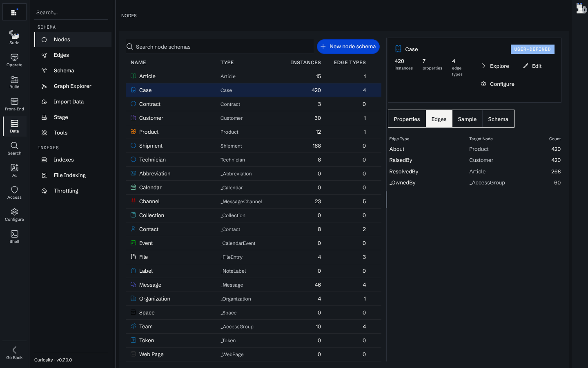Viewport: 588px width, 368px height.
Task: Click New node schema button
Action: [x=348, y=47]
